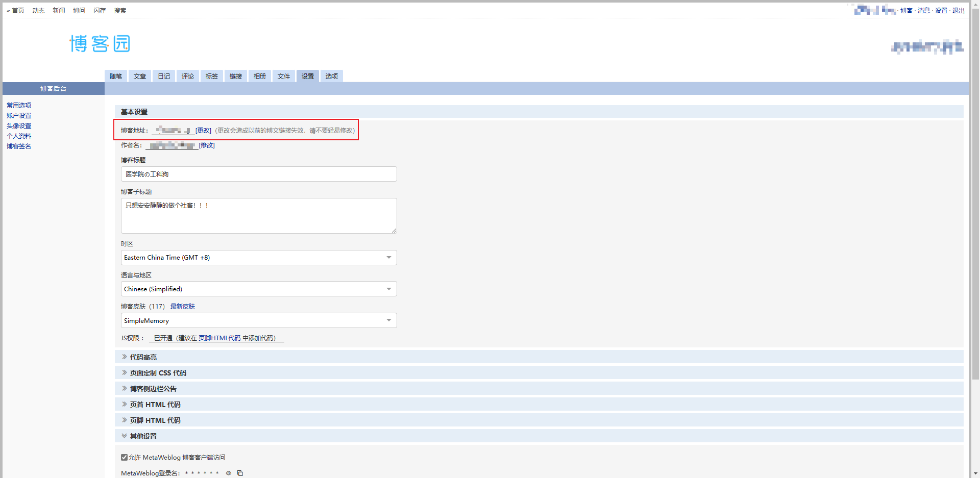This screenshot has height=478, width=980.
Task: Click the 最新皮肤 link
Action: coord(183,307)
